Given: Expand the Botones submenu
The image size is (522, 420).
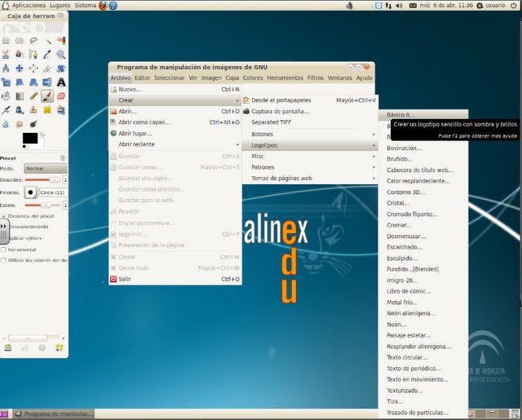Looking at the screenshot, I should pyautogui.click(x=310, y=134).
